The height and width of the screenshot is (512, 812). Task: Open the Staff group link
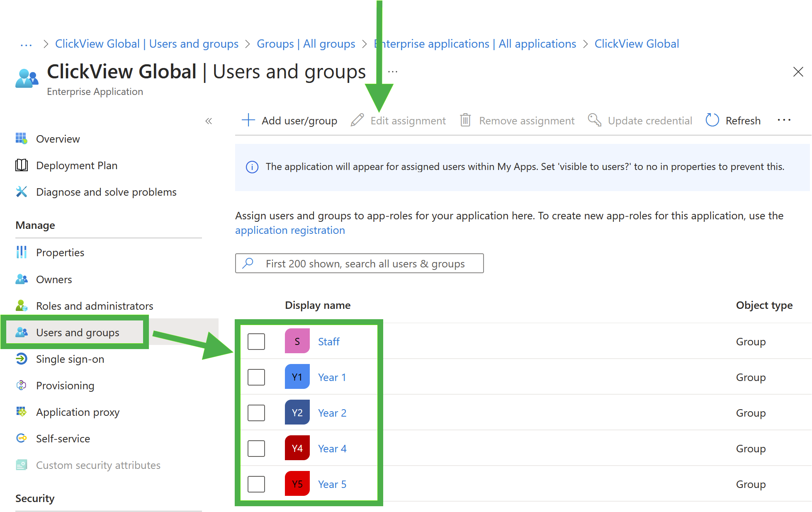[328, 342]
